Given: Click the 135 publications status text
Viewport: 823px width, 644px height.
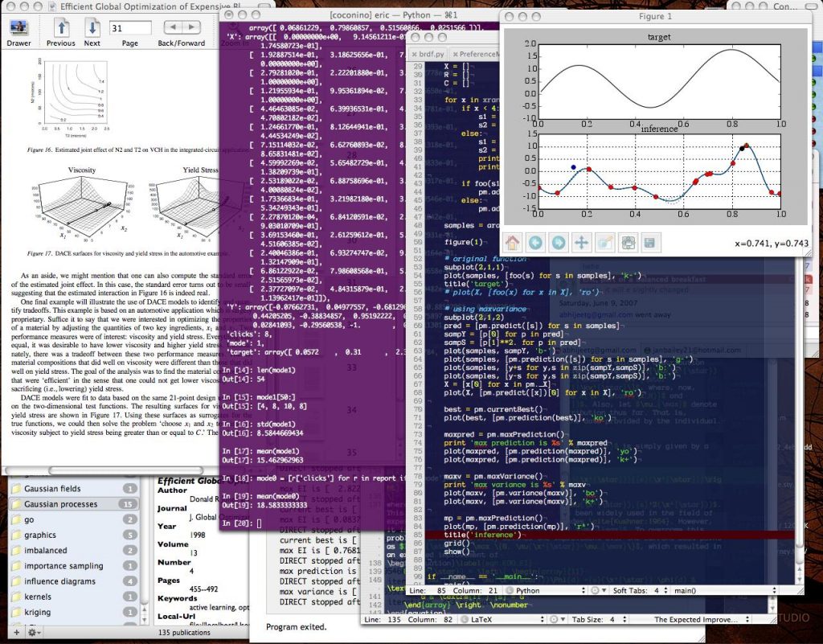Looking at the screenshot, I should (184, 633).
